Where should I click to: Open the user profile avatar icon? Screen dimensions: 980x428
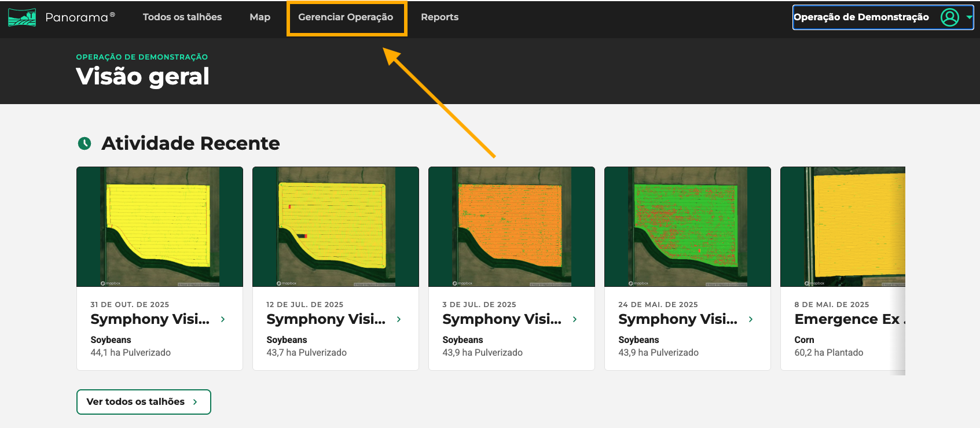(949, 17)
